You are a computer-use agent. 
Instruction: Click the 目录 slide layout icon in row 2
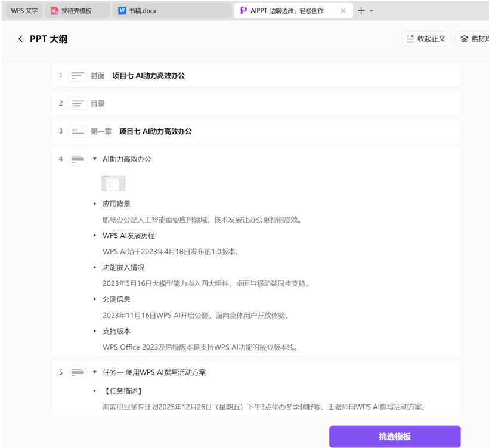pos(78,103)
